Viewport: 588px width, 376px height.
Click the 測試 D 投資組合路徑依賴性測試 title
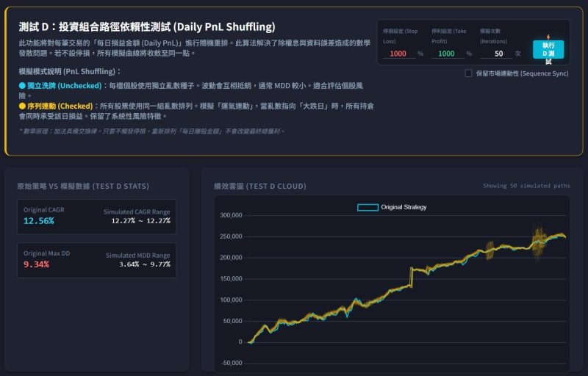[x=147, y=27]
